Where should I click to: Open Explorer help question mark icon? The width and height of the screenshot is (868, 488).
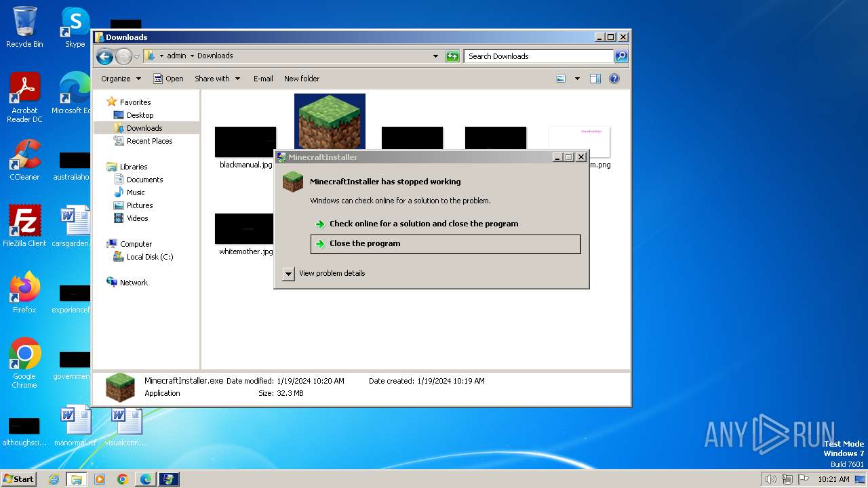[x=614, y=79]
